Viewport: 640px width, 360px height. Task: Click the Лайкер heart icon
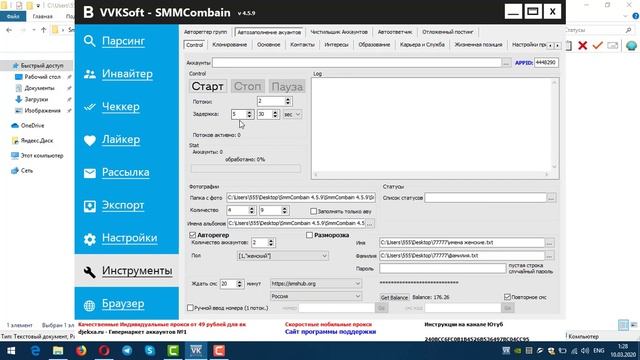click(x=89, y=140)
